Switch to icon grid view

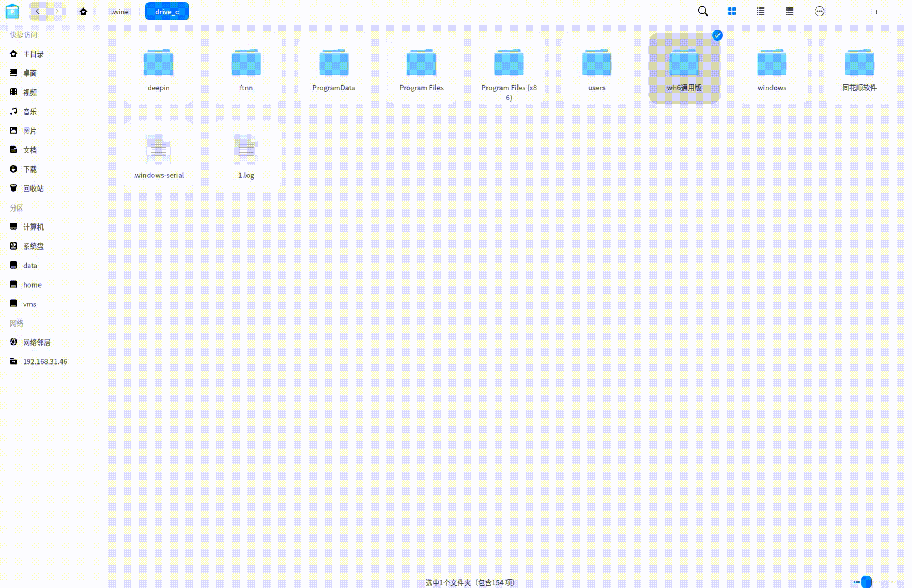point(732,11)
